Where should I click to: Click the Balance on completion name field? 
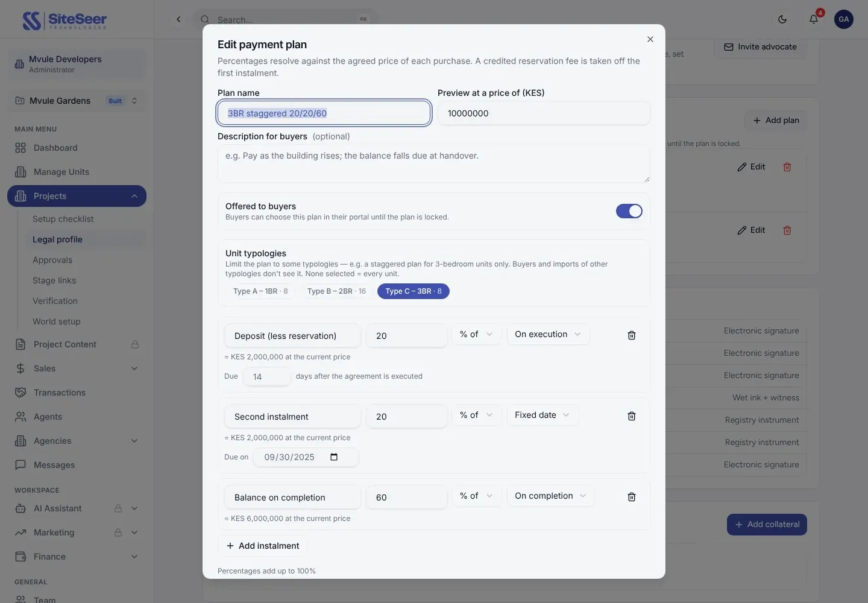coord(292,497)
